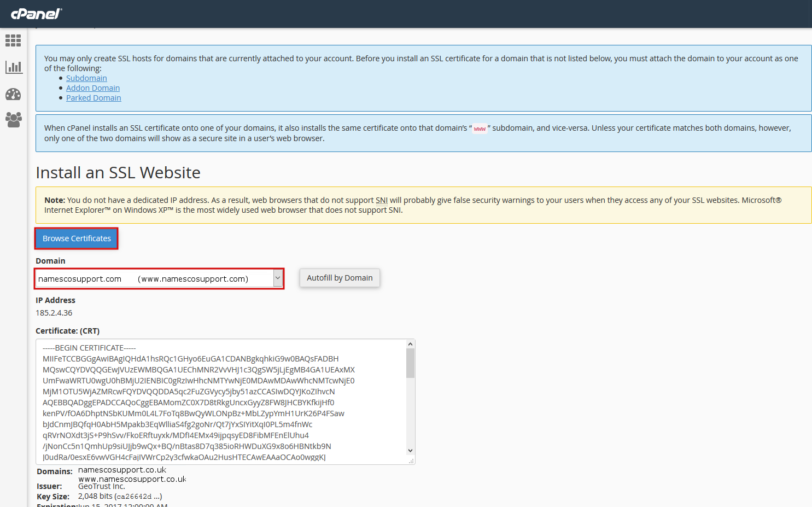Click the resize grip of certificate textarea
The height and width of the screenshot is (507, 812).
pyautogui.click(x=411, y=461)
